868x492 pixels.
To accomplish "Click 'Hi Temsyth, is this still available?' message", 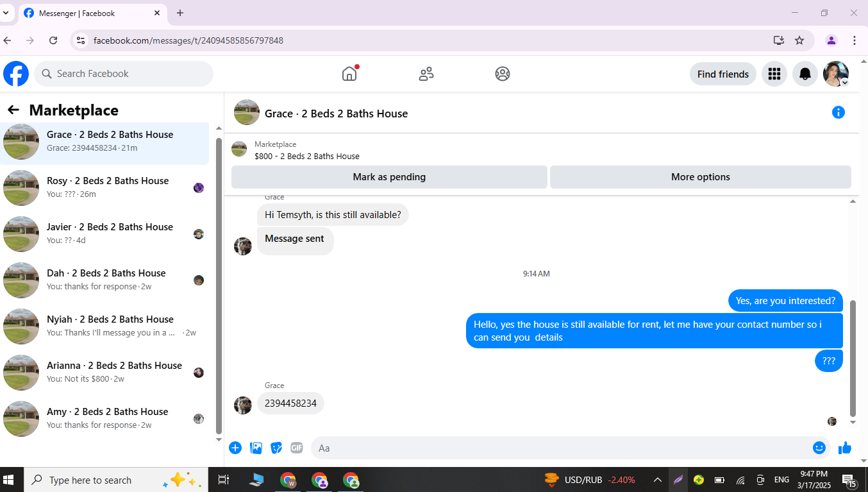I will click(333, 215).
